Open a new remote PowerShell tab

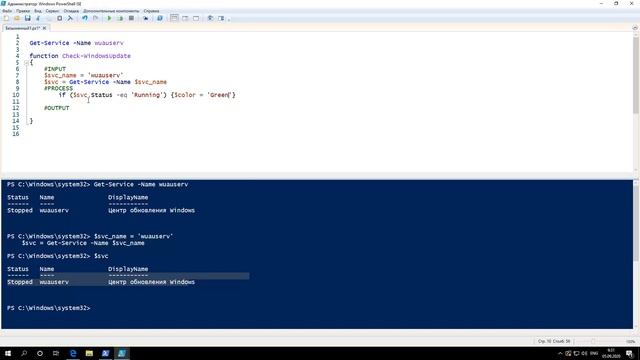click(146, 18)
